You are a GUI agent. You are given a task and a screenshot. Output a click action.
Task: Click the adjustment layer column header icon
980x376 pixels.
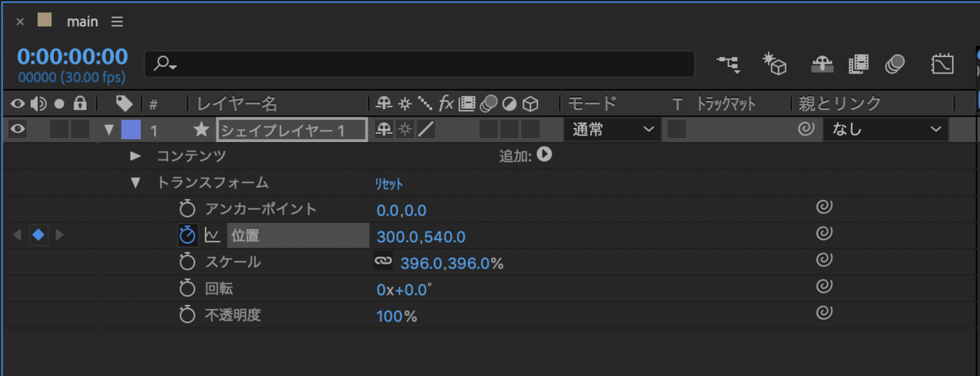pyautogui.click(x=509, y=104)
